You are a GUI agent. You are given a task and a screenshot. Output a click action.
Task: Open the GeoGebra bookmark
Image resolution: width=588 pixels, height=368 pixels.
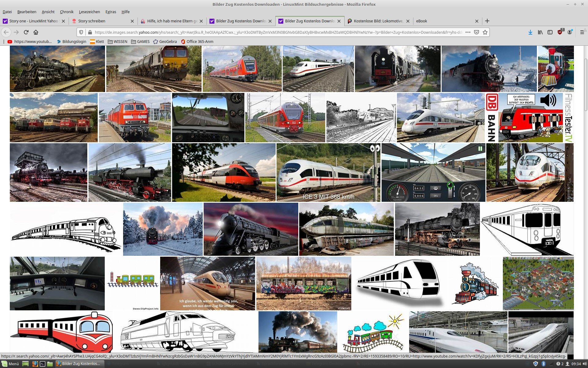(x=165, y=41)
